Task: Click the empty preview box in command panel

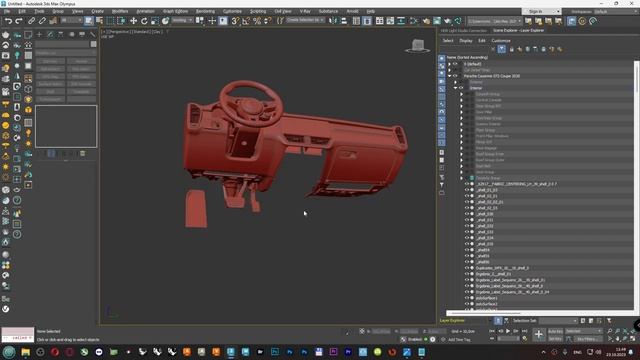Action: coord(66,126)
